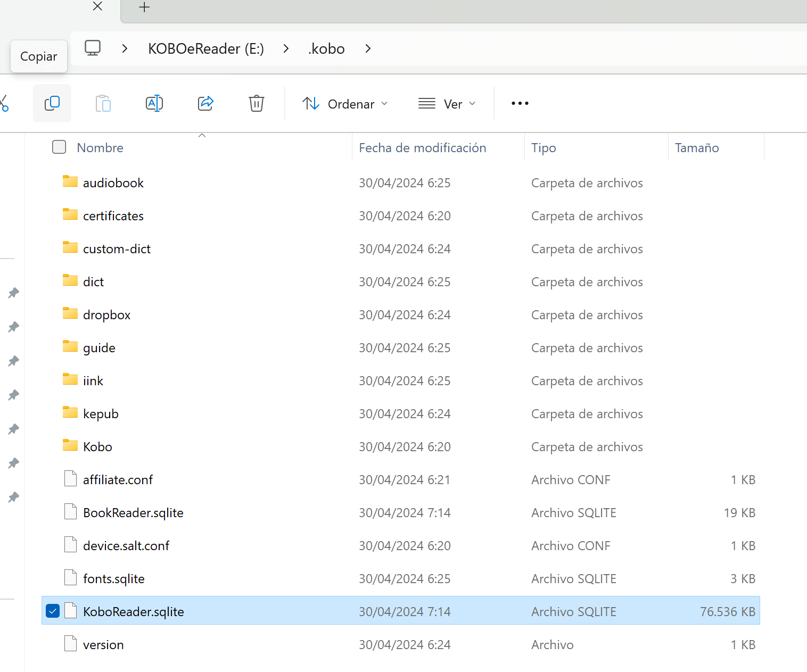Open the three-dots more options menu
807x672 pixels.
tap(520, 103)
